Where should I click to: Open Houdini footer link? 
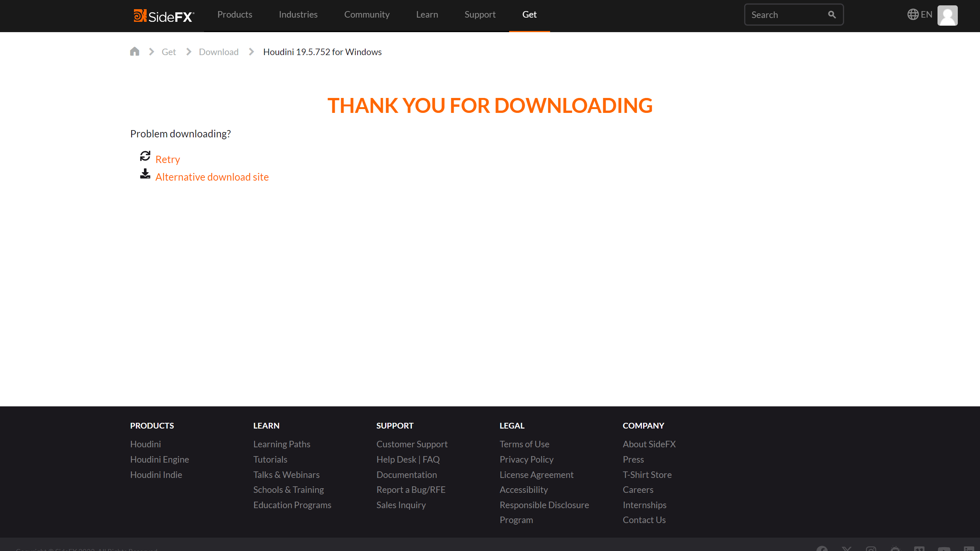(x=145, y=444)
